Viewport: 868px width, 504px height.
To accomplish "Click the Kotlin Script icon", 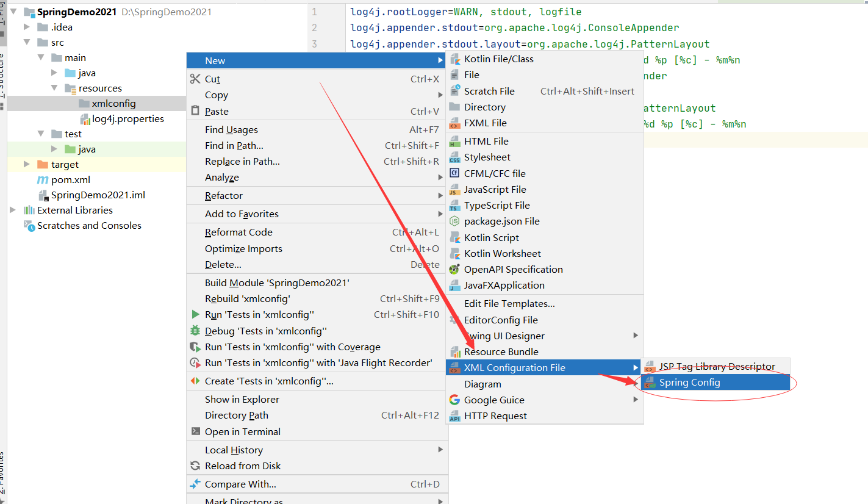I will pos(454,237).
